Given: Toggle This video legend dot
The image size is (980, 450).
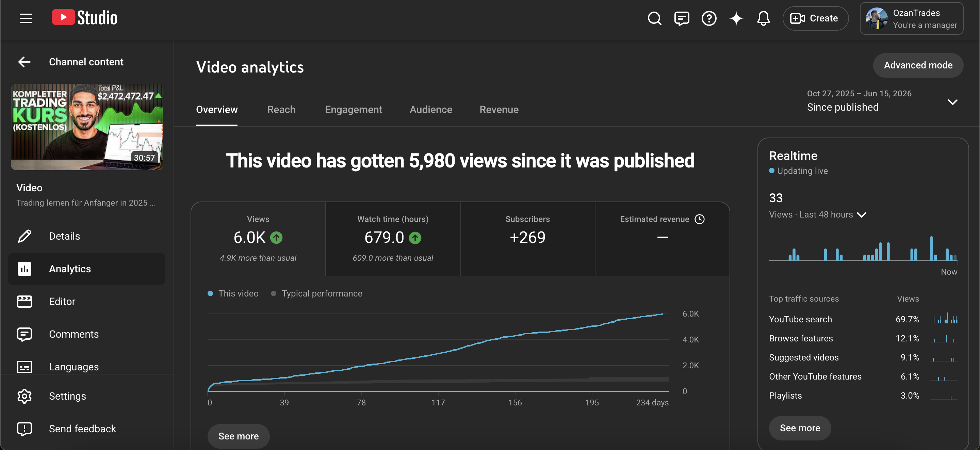Looking at the screenshot, I should pyautogui.click(x=210, y=293).
